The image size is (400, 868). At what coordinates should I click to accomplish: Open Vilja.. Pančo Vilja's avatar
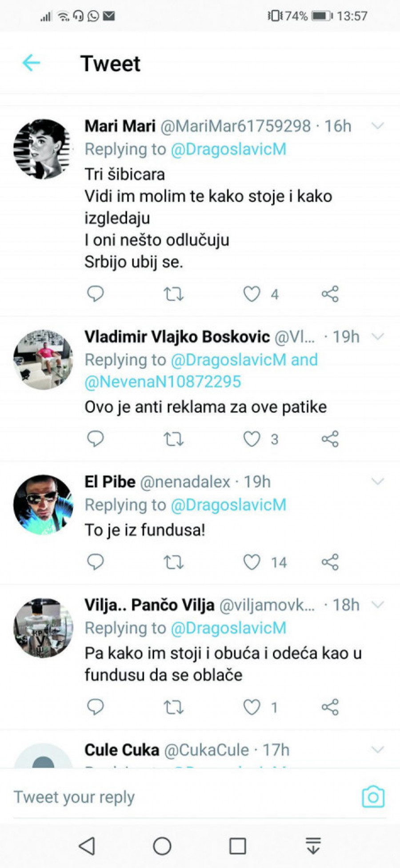tap(43, 628)
